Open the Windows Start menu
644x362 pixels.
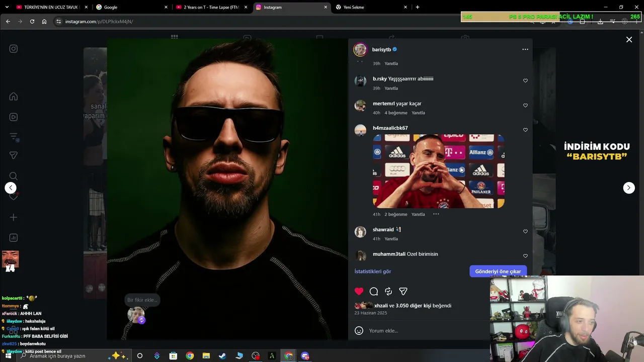pos(8,356)
